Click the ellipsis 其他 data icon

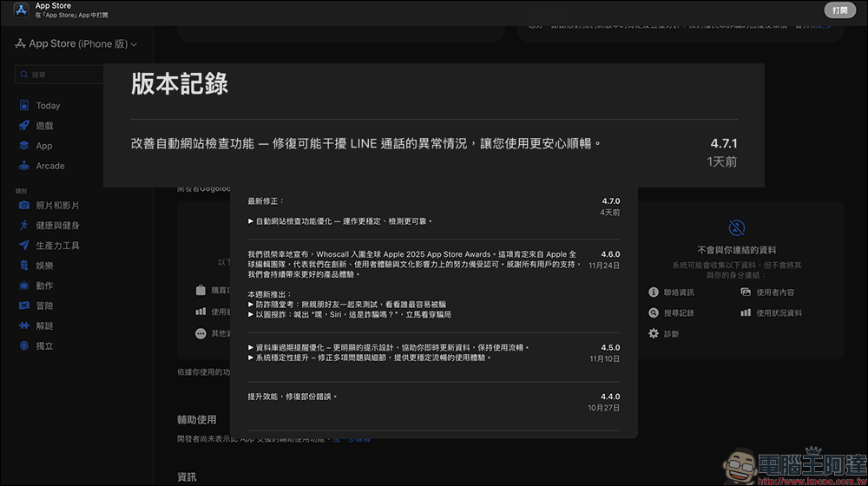tap(201, 333)
